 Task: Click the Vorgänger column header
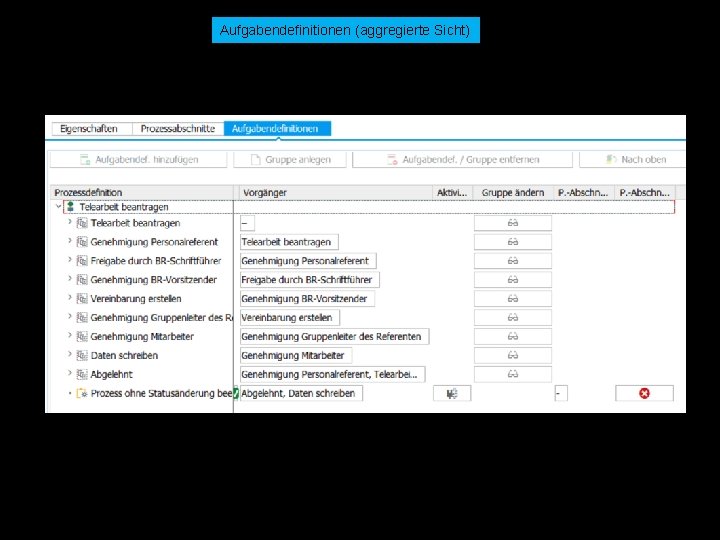tap(336, 192)
